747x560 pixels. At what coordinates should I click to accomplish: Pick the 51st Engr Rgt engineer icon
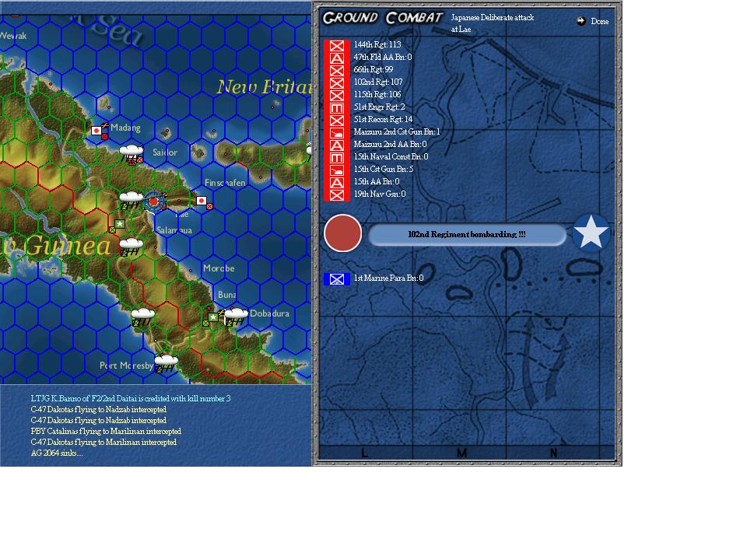pos(337,108)
